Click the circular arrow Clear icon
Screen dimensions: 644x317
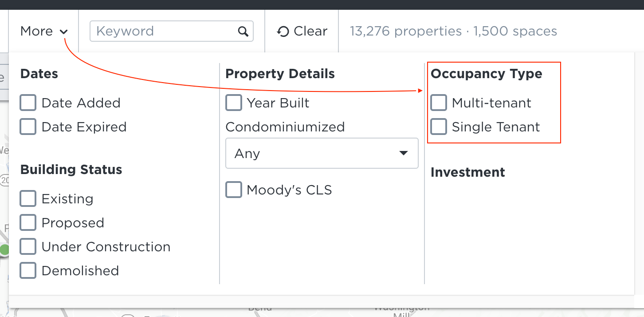point(283,32)
